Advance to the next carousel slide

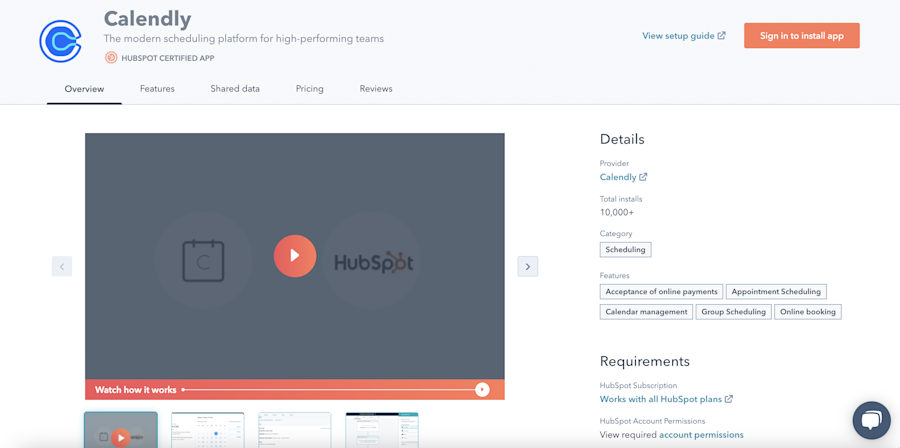click(x=527, y=266)
